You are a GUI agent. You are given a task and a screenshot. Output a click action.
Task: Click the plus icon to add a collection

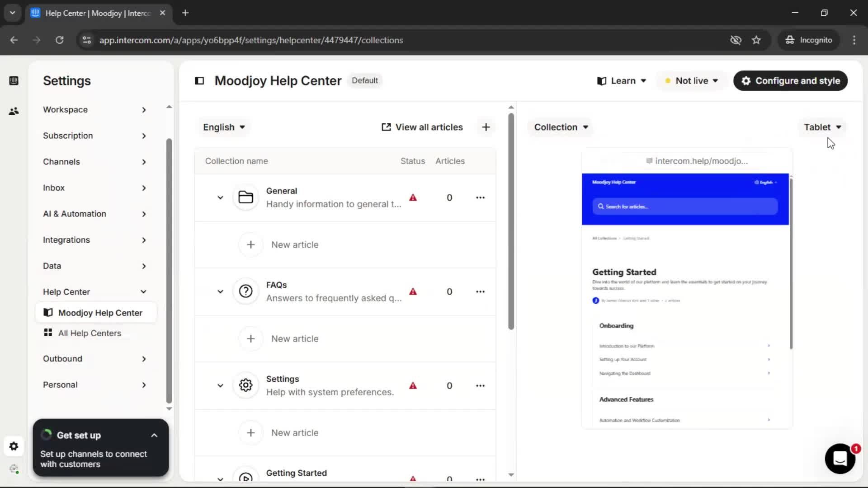486,127
